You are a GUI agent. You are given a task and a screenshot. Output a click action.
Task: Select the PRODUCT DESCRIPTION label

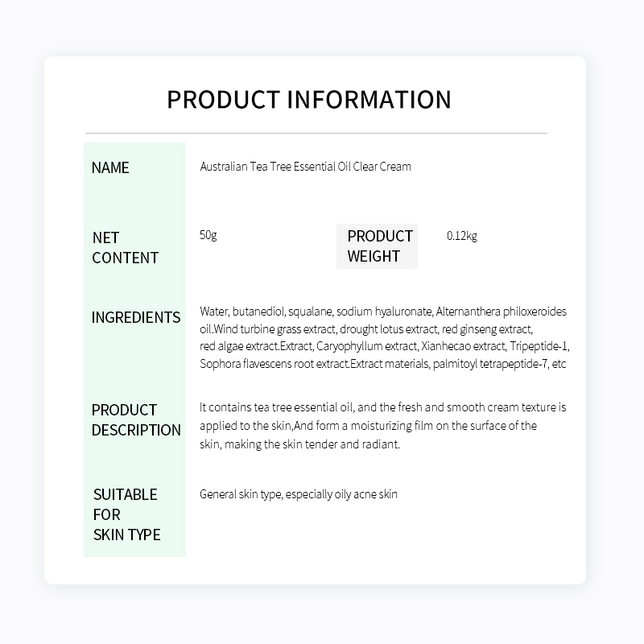136,419
